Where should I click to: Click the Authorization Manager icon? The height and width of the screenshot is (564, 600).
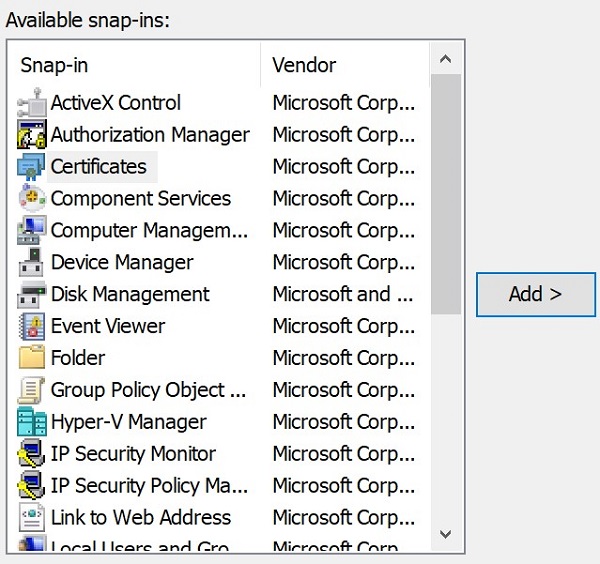(32, 134)
